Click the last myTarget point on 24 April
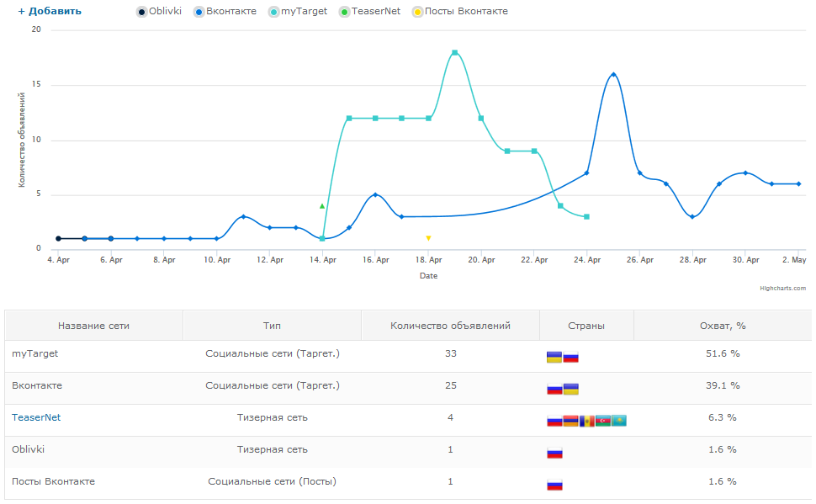 586,216
